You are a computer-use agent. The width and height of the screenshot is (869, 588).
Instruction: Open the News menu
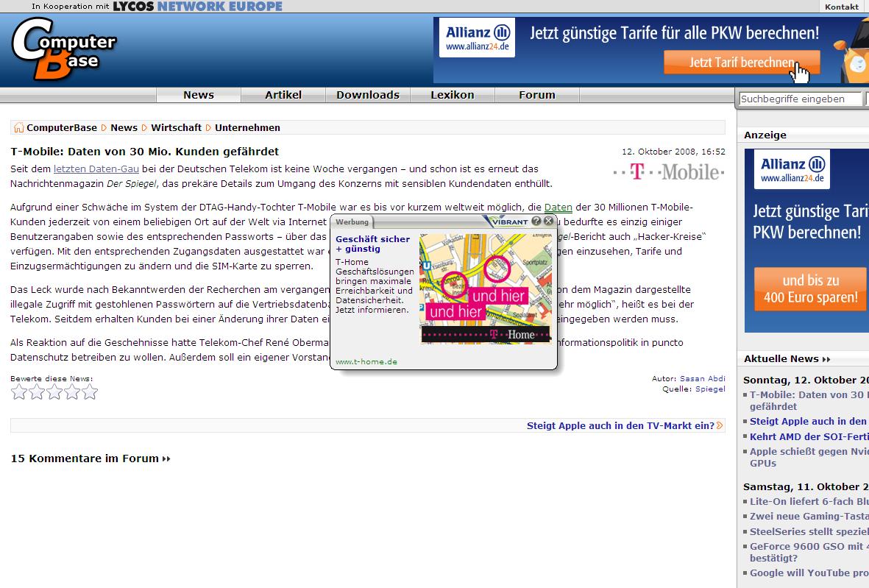pyautogui.click(x=199, y=95)
